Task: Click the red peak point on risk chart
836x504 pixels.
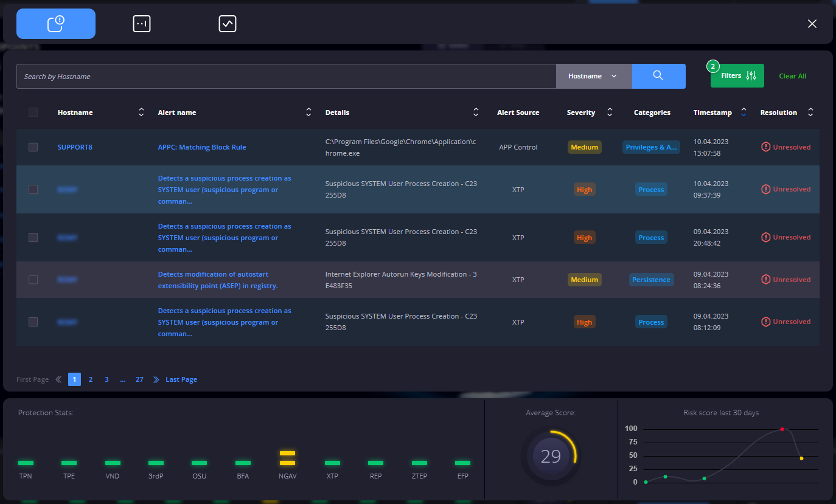Action: pos(782,429)
